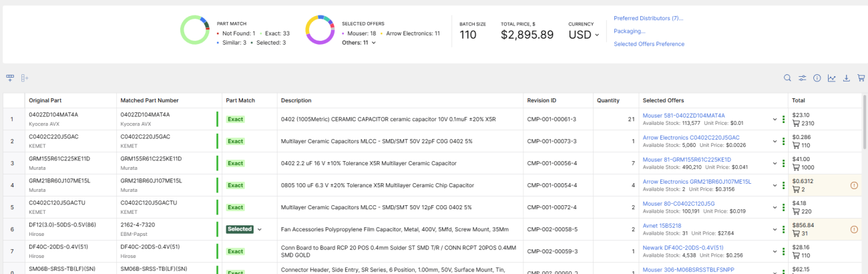Click quantity 7 in the GRM155R61C225KE1D row
Viewport: 868px width, 274px height.
[632, 164]
